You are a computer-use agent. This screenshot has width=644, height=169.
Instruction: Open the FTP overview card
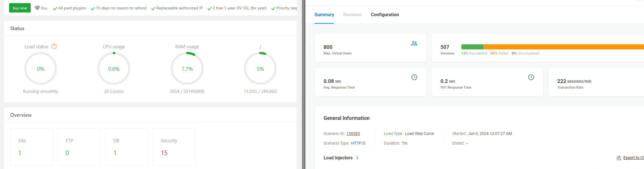(79, 147)
